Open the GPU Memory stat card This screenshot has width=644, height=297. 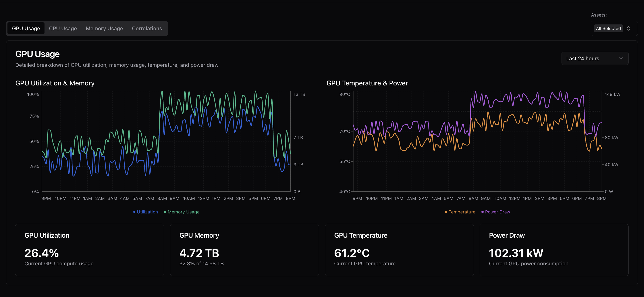(x=244, y=250)
